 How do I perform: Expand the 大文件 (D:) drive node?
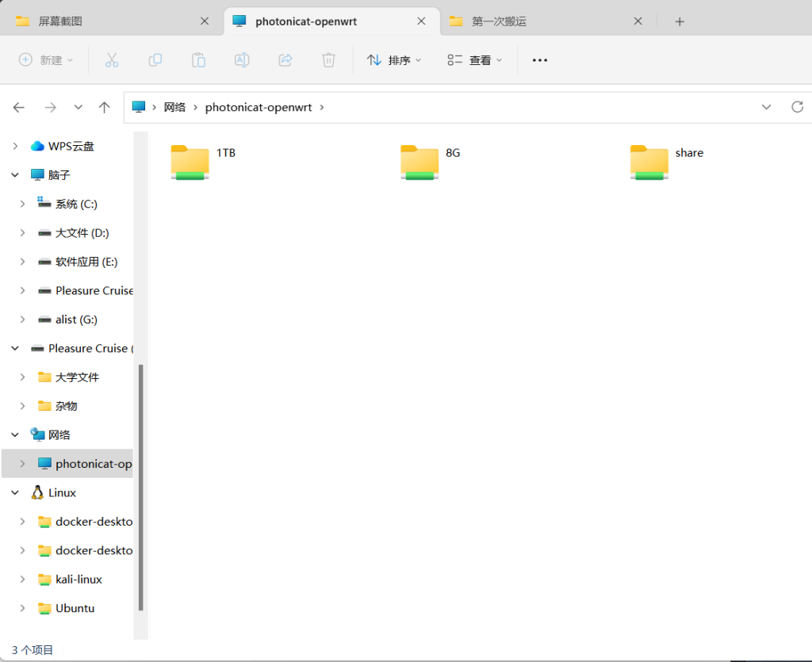[x=22, y=233]
